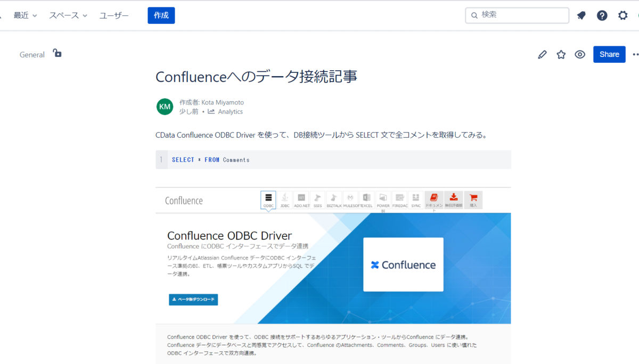This screenshot has height=364, width=639.
Task: Select the Power BI connector icon
Action: tap(383, 201)
